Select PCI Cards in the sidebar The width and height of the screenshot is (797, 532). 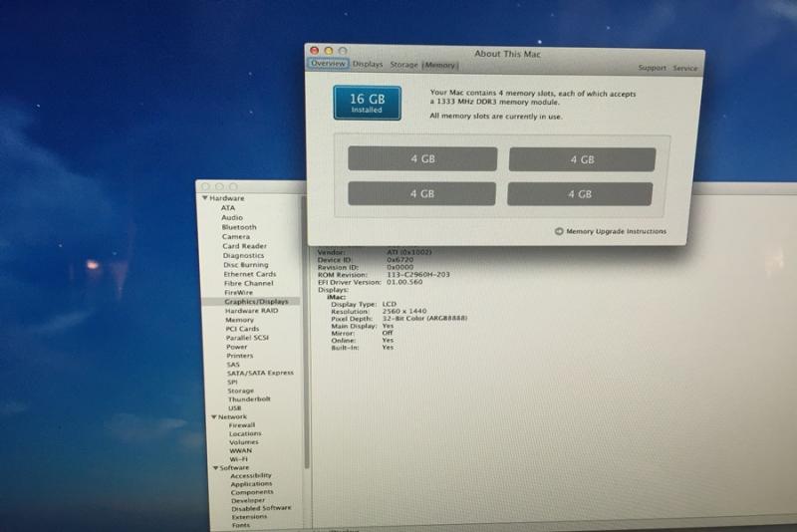click(x=242, y=329)
